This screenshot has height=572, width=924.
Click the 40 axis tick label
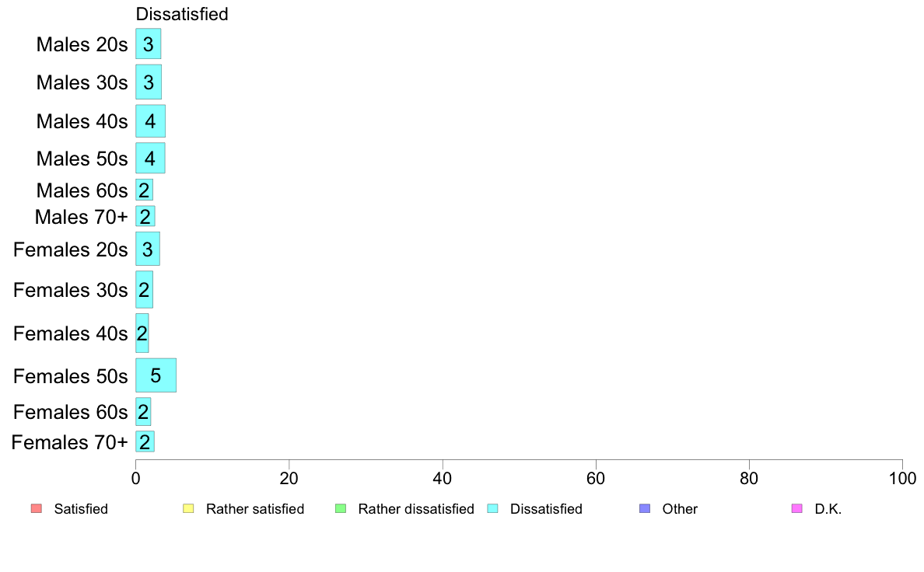[x=443, y=478]
